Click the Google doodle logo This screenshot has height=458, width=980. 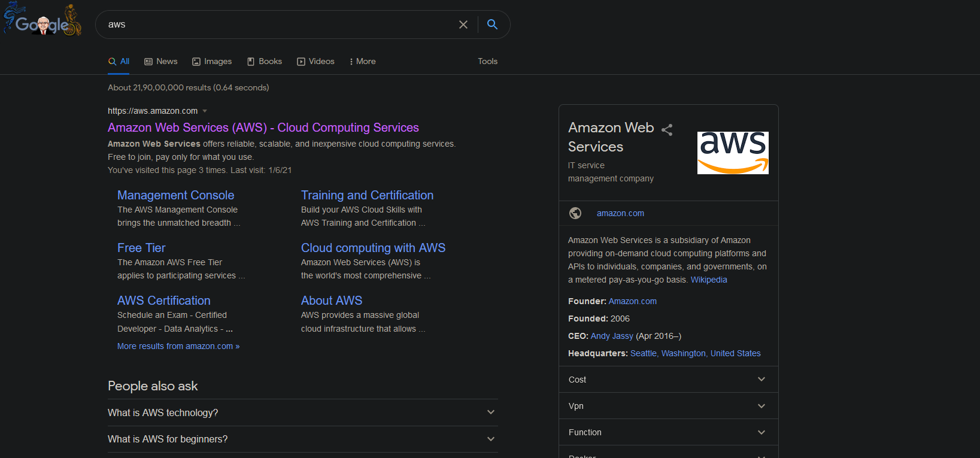pyautogui.click(x=43, y=21)
